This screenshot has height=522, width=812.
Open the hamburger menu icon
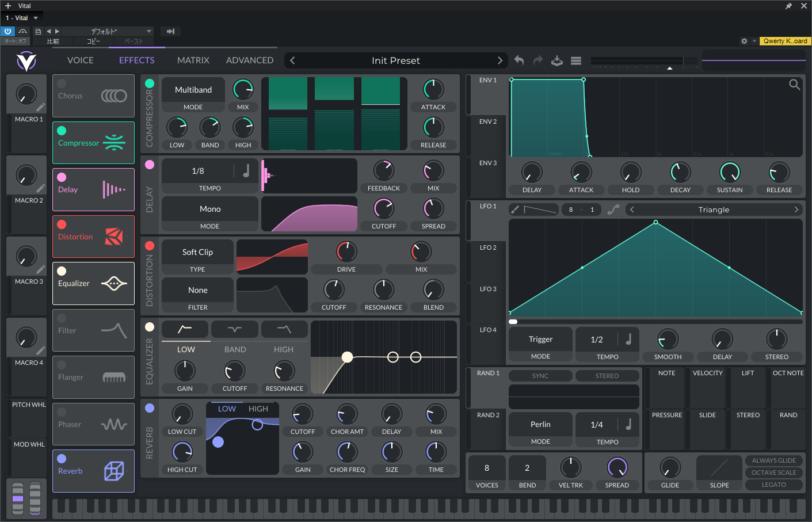coord(576,60)
